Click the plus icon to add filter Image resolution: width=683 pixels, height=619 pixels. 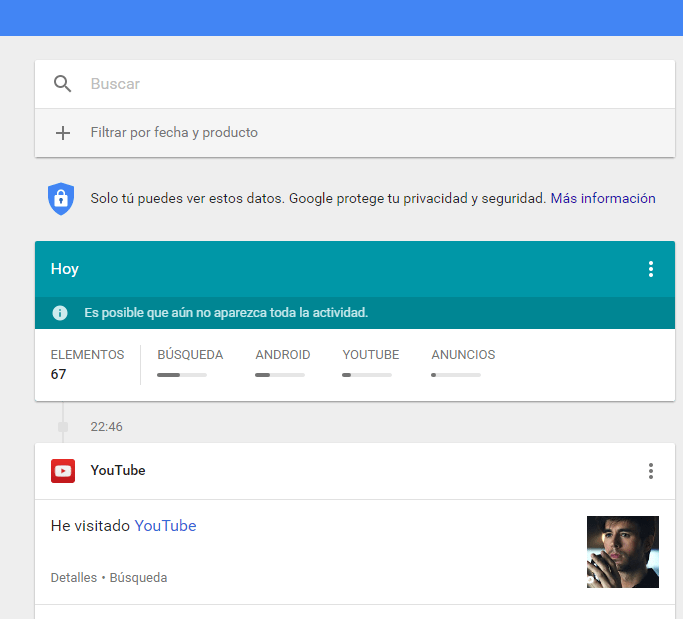pyautogui.click(x=63, y=133)
